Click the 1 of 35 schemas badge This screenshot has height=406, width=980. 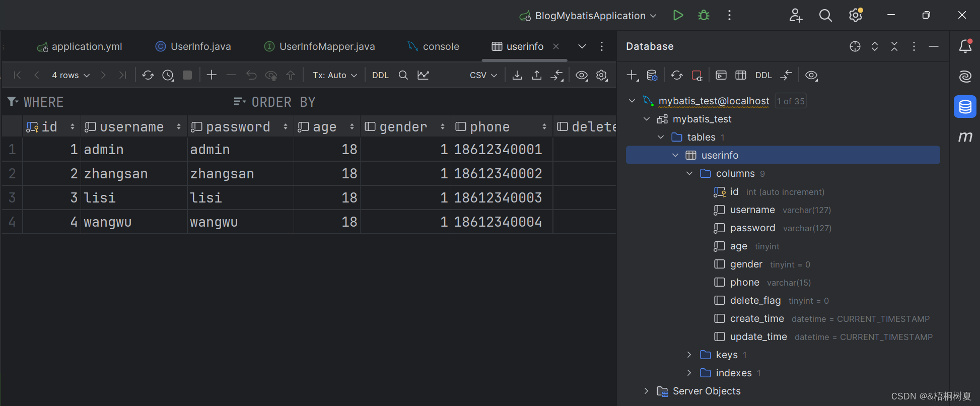pyautogui.click(x=791, y=101)
